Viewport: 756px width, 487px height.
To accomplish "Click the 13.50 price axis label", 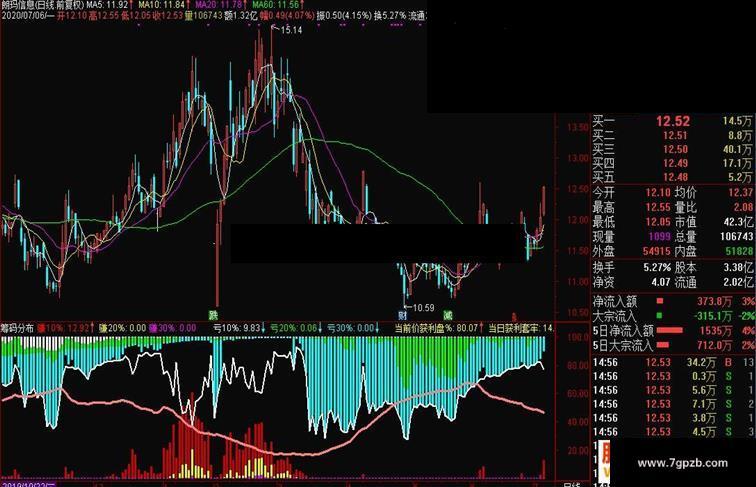I will [x=577, y=127].
